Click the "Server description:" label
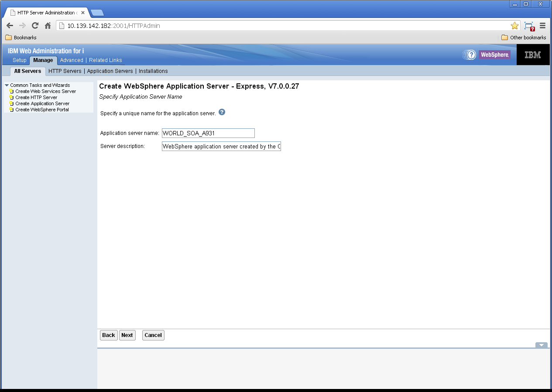Image resolution: width=552 pixels, height=392 pixels. tap(122, 146)
